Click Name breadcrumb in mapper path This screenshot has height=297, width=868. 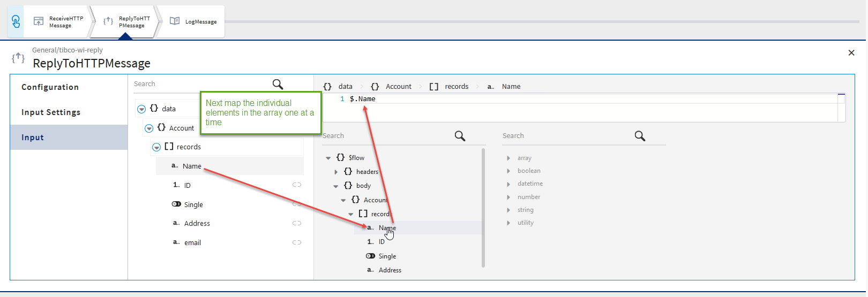click(511, 86)
